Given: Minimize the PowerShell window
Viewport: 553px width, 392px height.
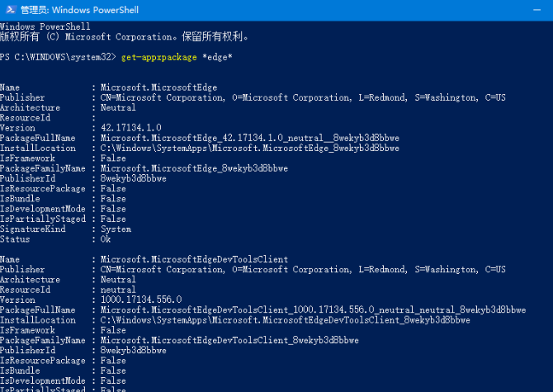Looking at the screenshot, I should [536, 10].
